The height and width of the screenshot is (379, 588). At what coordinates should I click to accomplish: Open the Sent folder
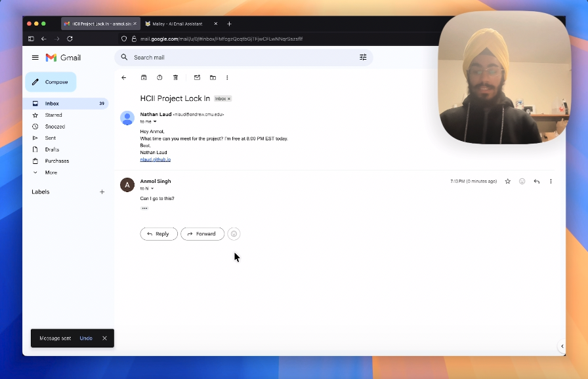[51, 138]
